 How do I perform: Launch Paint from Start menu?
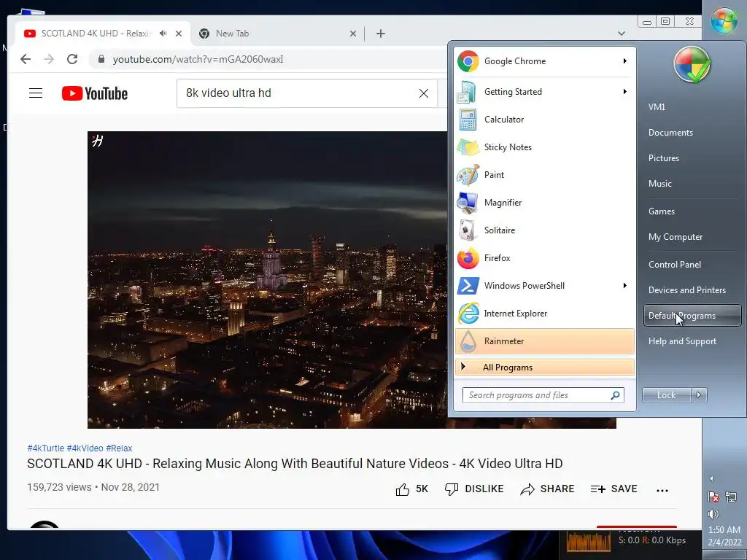[x=545, y=175]
